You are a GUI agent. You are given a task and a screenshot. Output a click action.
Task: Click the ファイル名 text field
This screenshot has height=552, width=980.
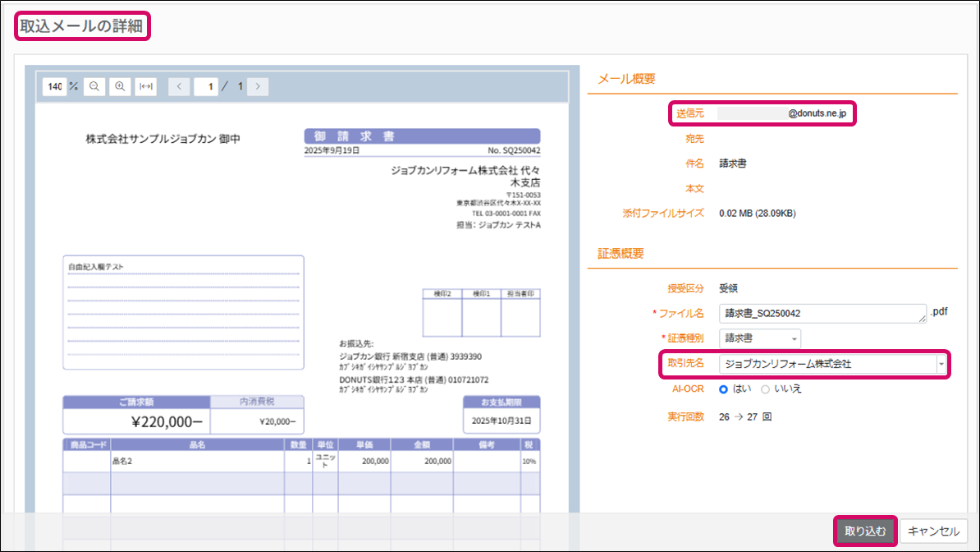click(821, 313)
